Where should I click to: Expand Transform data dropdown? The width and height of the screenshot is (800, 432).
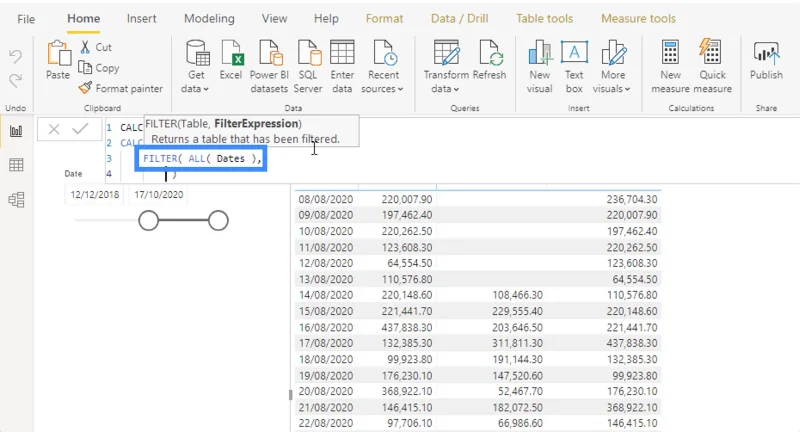456,89
